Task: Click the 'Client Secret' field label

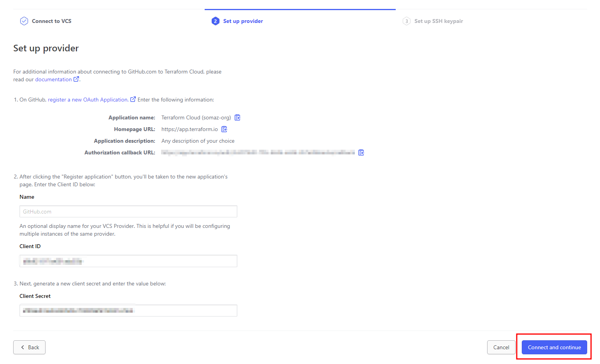Action: tap(35, 296)
